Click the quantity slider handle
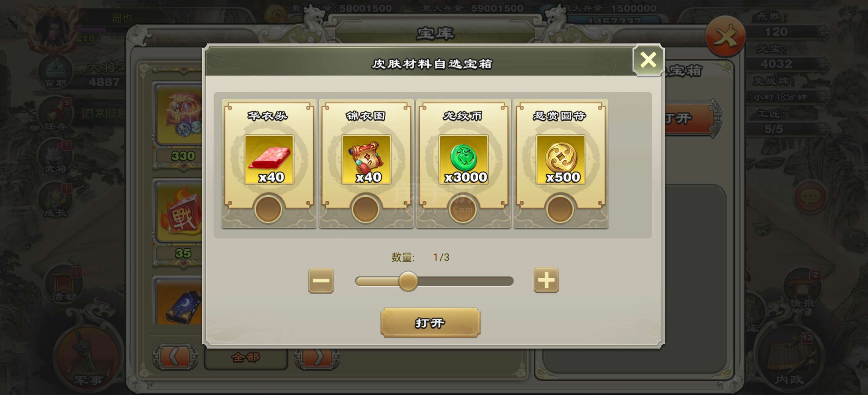868x395 pixels. (x=408, y=281)
